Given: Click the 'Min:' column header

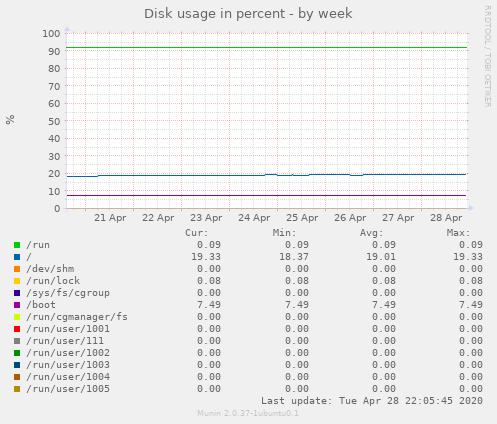Looking at the screenshot, I should 284,233.
